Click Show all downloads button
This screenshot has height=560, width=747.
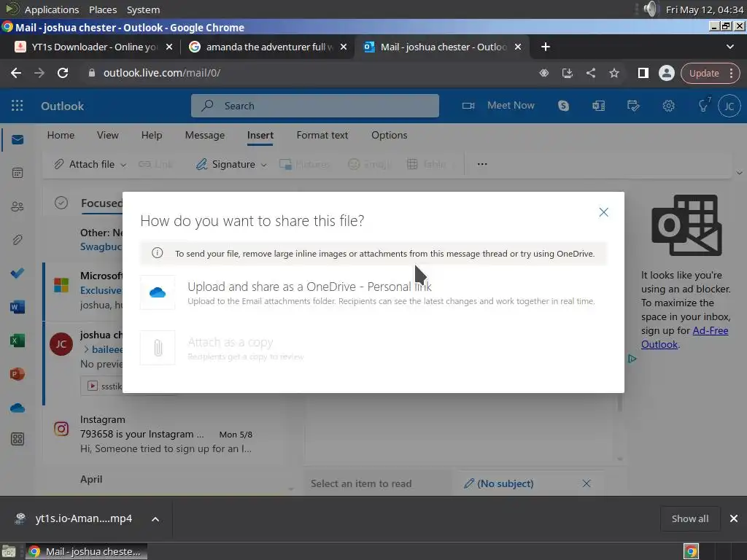click(690, 518)
